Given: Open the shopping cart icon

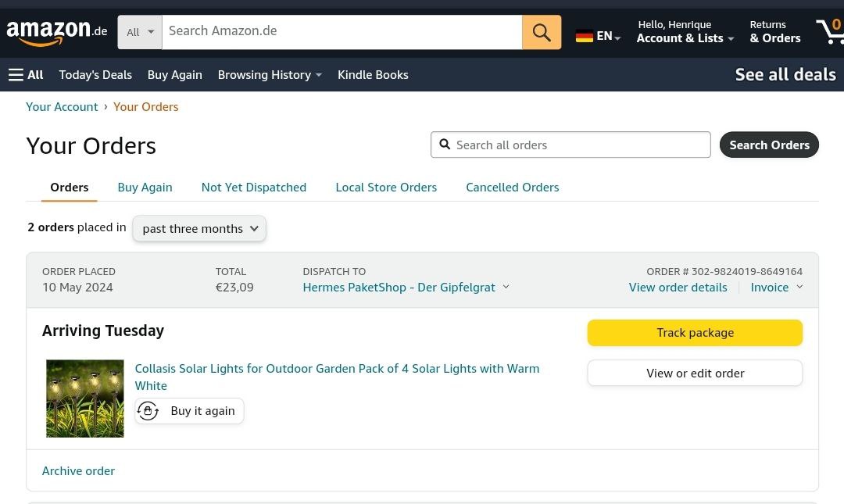Looking at the screenshot, I should [x=828, y=31].
